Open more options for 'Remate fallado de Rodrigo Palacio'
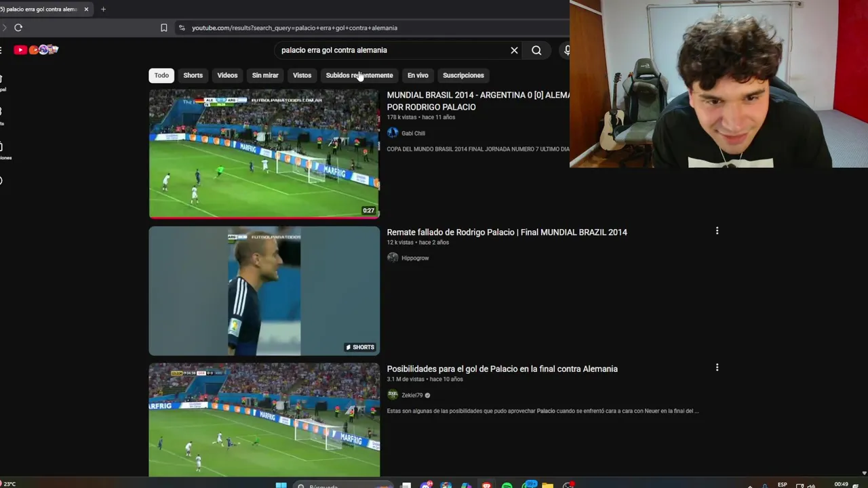868x488 pixels. [717, 231]
